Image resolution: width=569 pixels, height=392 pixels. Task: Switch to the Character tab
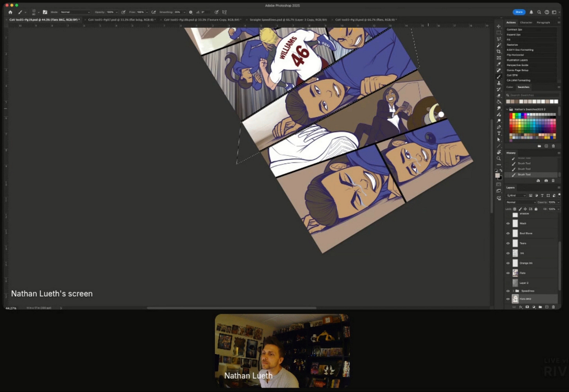pyautogui.click(x=526, y=22)
